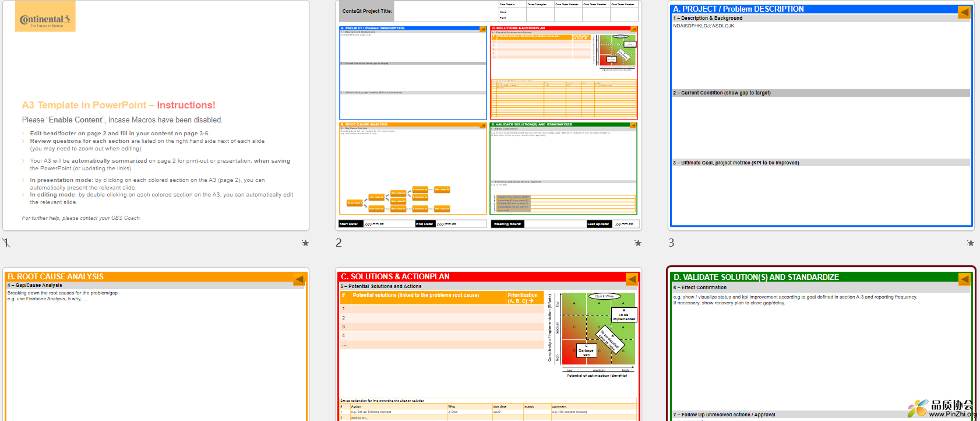Click the 'NDAISDFHKLDJ;'ASDLGJK' text on slide 3
Screen dimensions: 980x421
click(x=703, y=26)
